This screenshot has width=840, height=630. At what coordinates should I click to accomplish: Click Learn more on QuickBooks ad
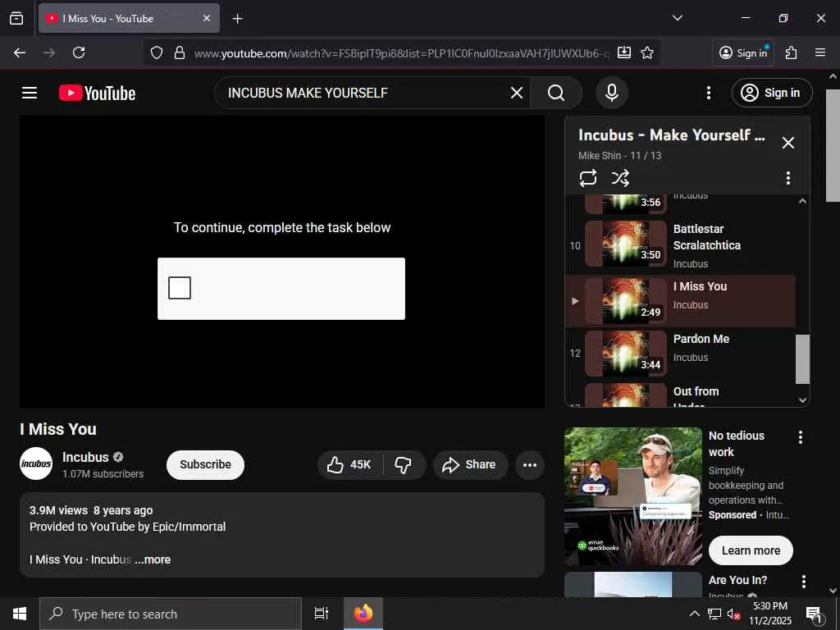click(x=751, y=550)
